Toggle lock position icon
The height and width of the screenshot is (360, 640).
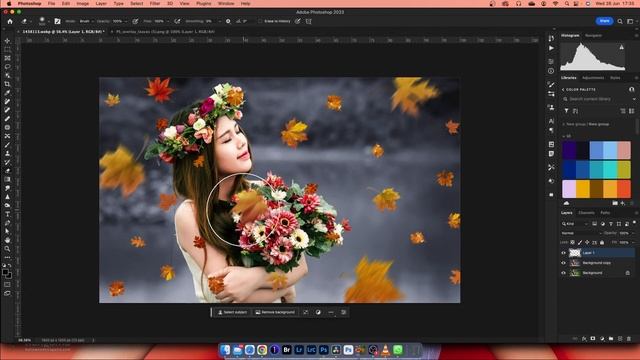[x=587, y=242]
